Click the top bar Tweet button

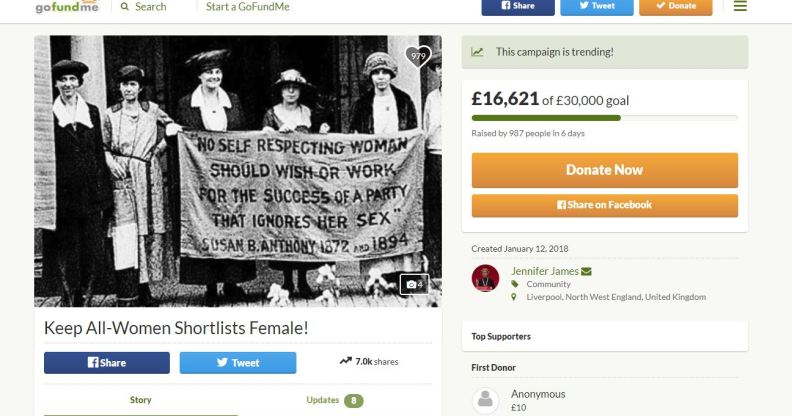[597, 6]
